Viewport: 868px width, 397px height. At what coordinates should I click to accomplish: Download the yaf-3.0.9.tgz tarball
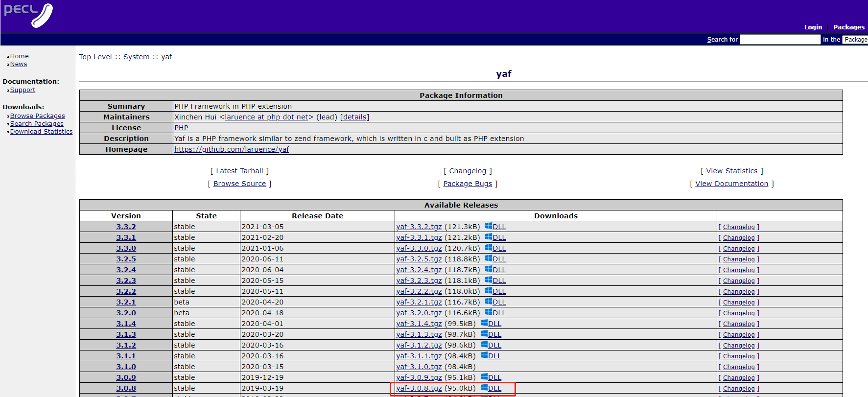pos(419,377)
